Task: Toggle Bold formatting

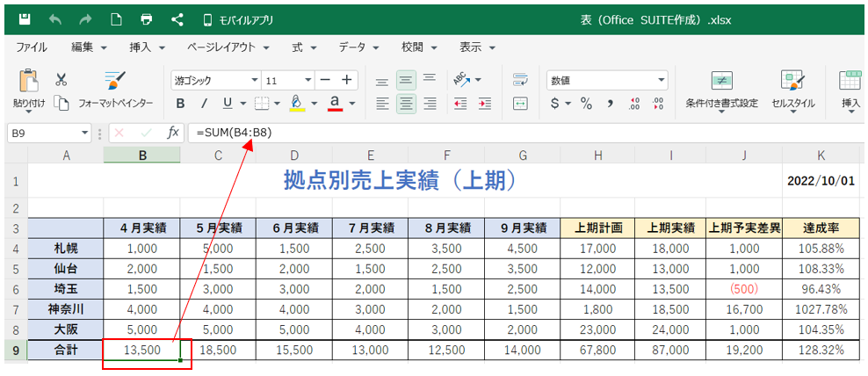Action: click(x=180, y=104)
